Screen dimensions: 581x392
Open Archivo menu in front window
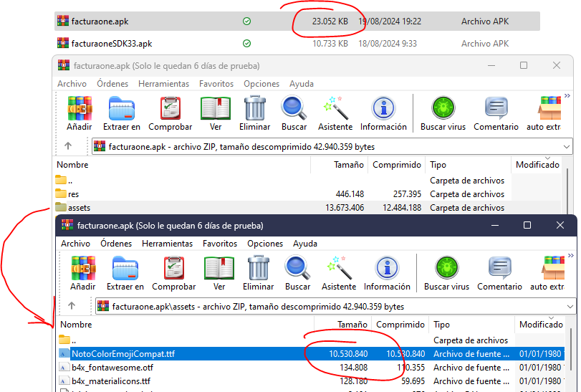(x=76, y=244)
